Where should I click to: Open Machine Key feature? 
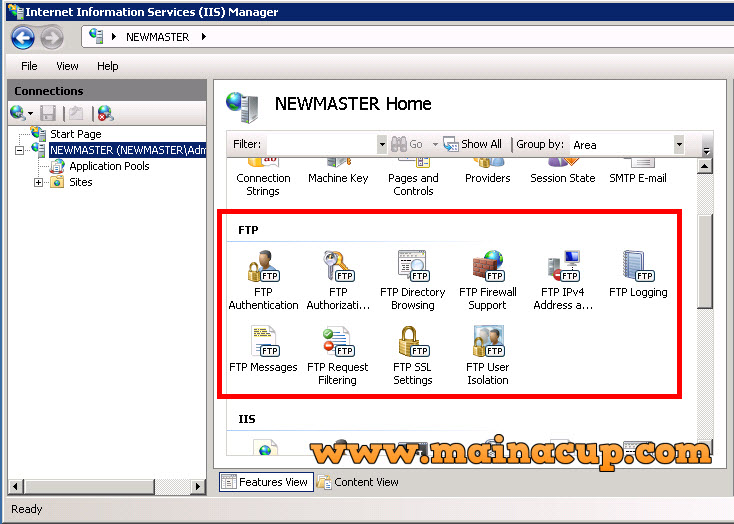pyautogui.click(x=338, y=172)
